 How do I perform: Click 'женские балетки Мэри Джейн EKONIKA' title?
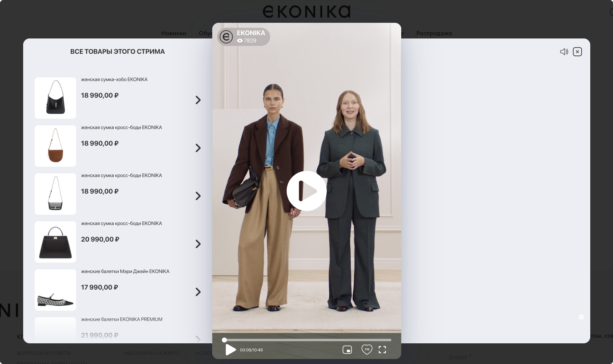point(125,271)
